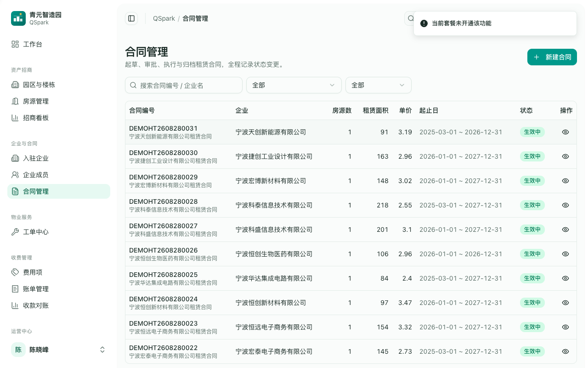The image size is (588, 368).
Task: Click the QSpark breadcrumb link
Action: coord(164,18)
